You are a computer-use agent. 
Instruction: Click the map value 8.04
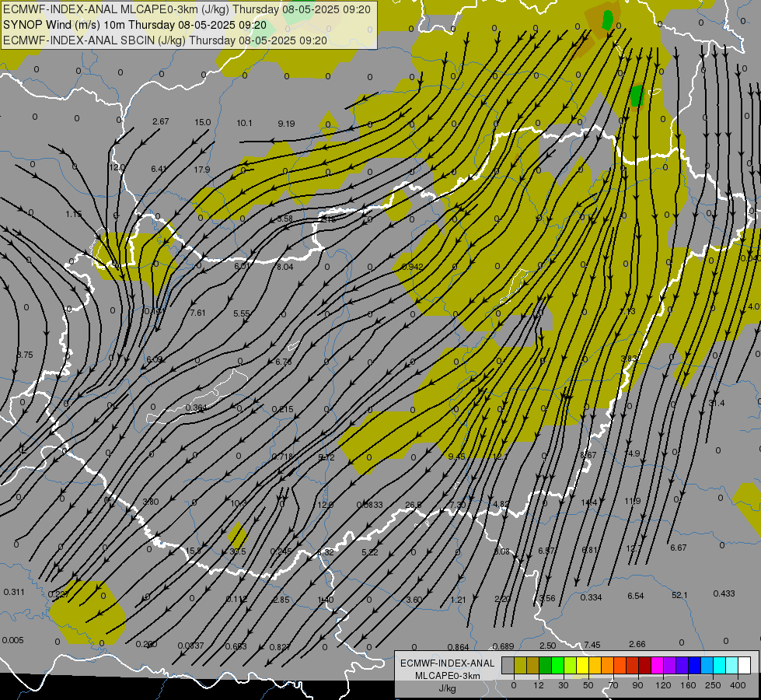pyautogui.click(x=285, y=267)
